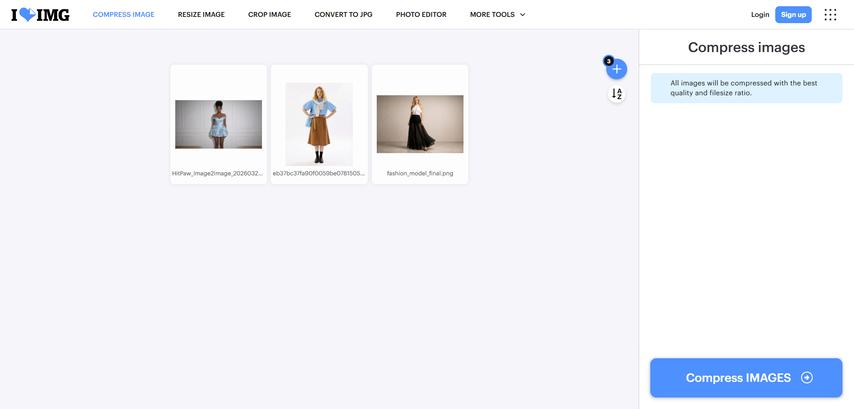Click the HitPaw_Image2Image file name label
The height and width of the screenshot is (409, 854).
[218, 173]
